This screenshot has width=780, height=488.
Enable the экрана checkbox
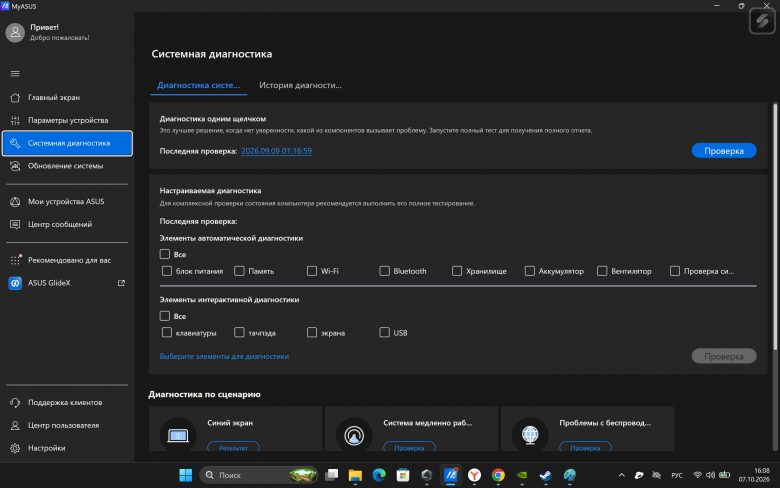[x=312, y=332]
